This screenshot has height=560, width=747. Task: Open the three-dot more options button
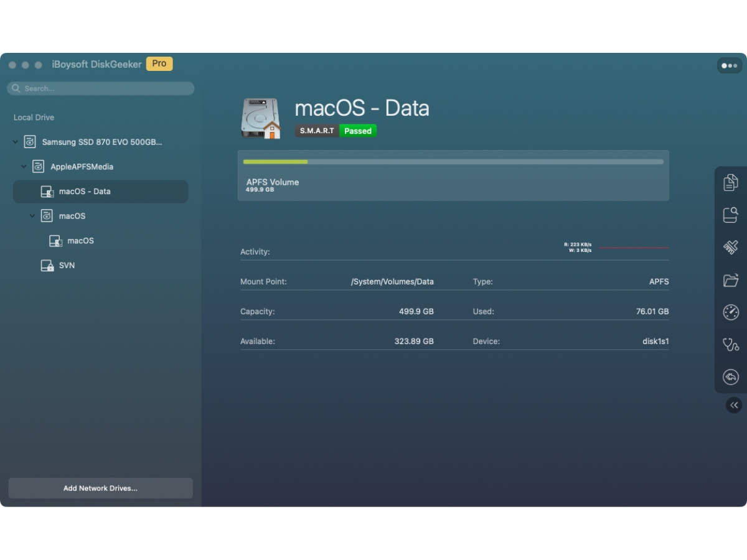tap(730, 65)
